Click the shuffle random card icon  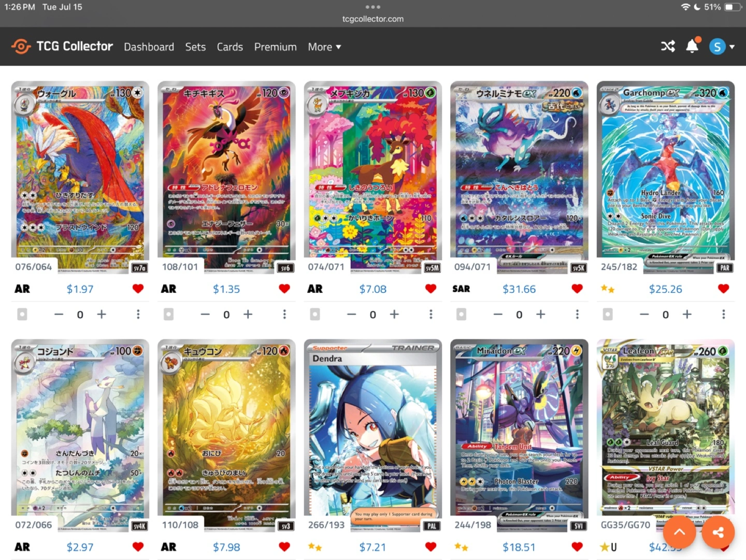[668, 47]
